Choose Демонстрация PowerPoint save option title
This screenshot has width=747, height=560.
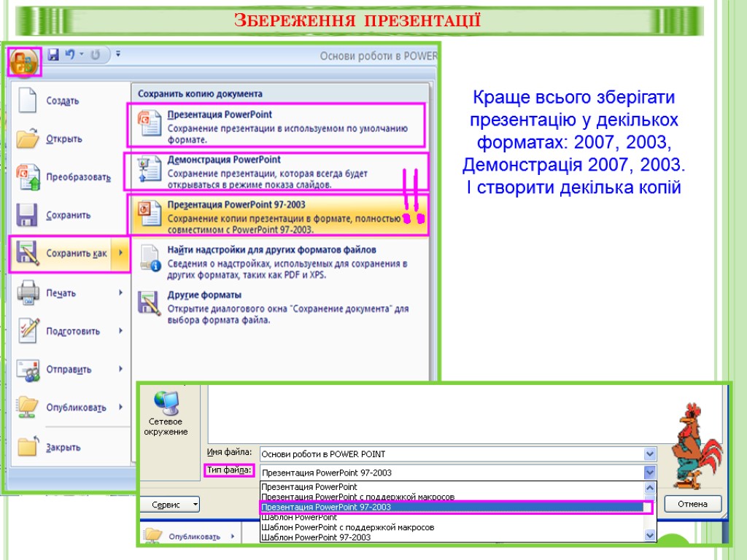tap(224, 160)
